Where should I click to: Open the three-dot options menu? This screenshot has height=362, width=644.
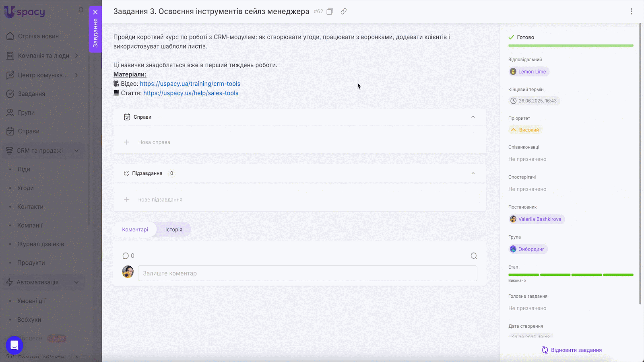pos(631,12)
